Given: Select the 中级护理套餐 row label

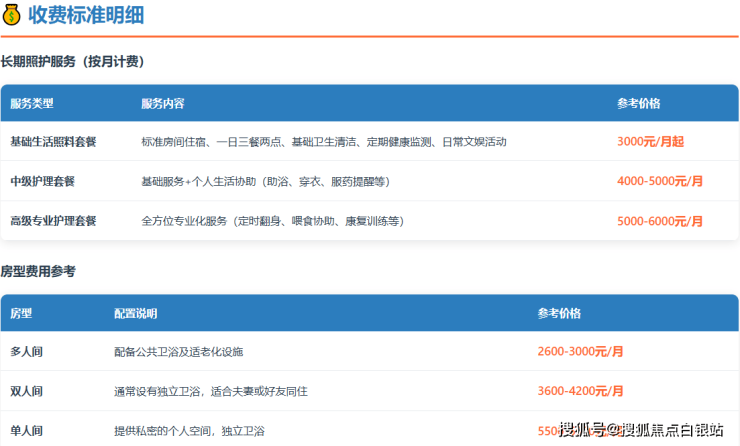Looking at the screenshot, I should [42, 181].
